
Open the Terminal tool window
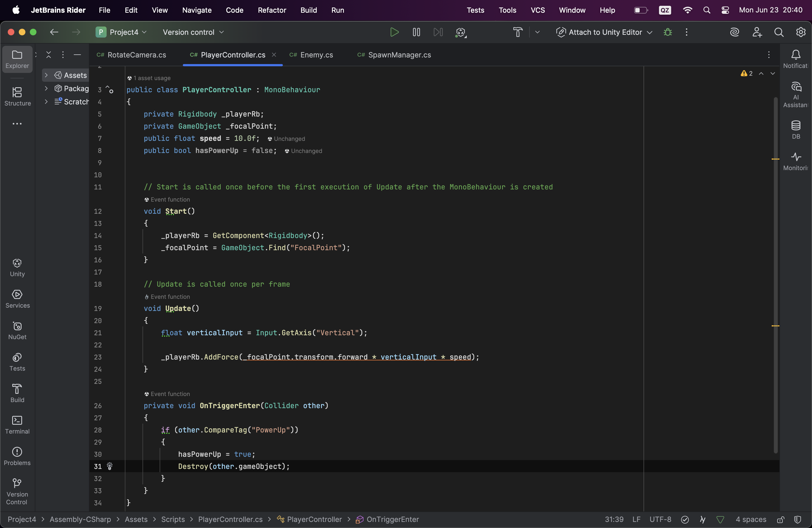point(17,425)
